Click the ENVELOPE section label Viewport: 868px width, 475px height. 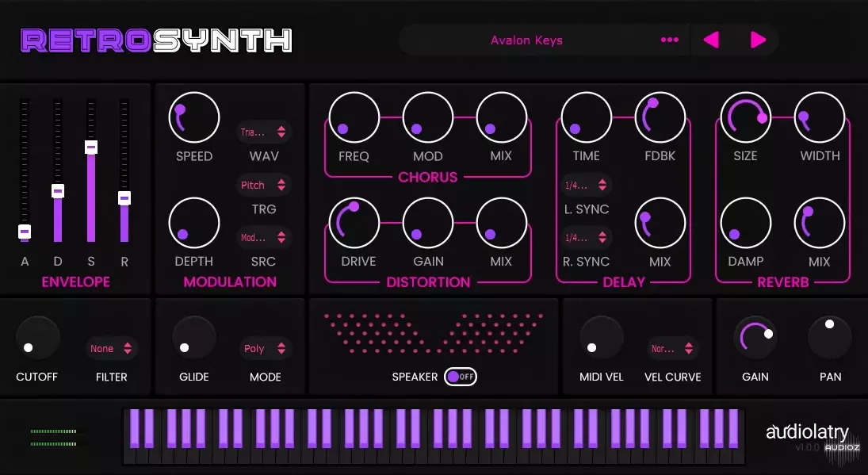[76, 282]
